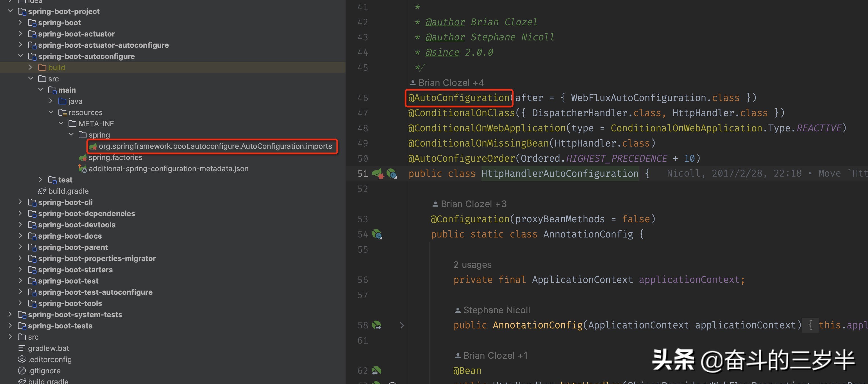
Task: Expand the test folder
Action: tap(40, 180)
